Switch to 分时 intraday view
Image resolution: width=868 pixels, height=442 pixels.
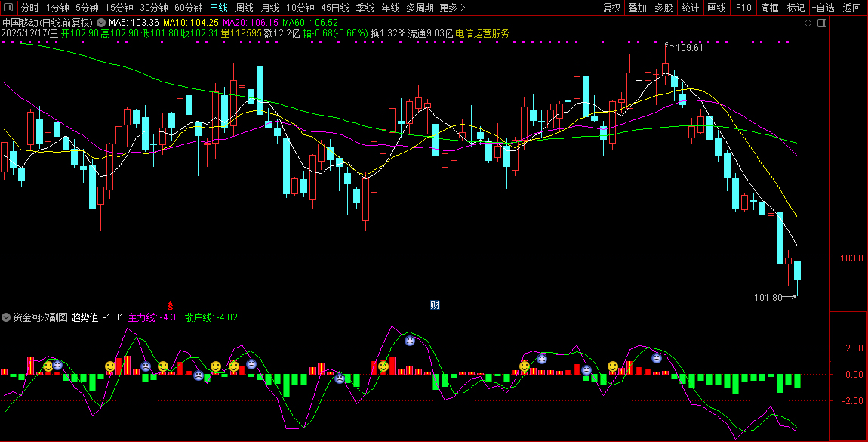click(30, 8)
